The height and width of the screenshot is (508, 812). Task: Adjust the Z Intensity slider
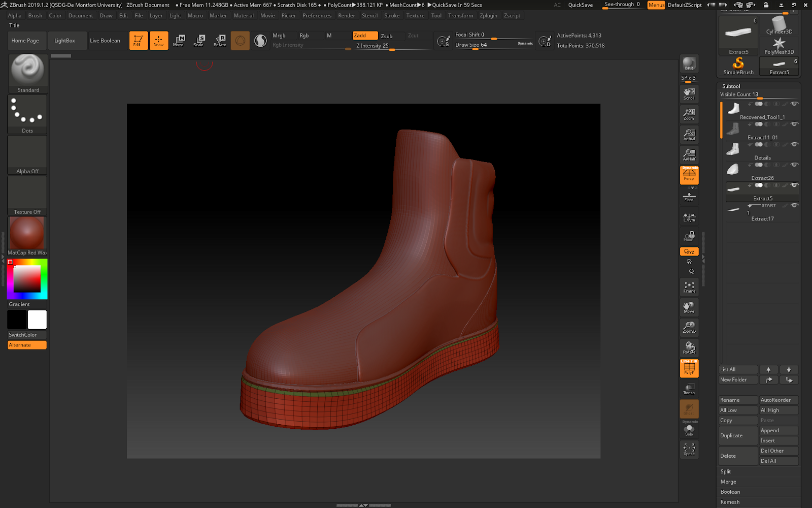pyautogui.click(x=392, y=46)
